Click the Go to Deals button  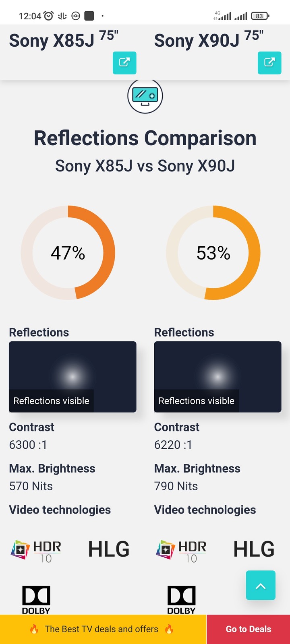point(248,629)
